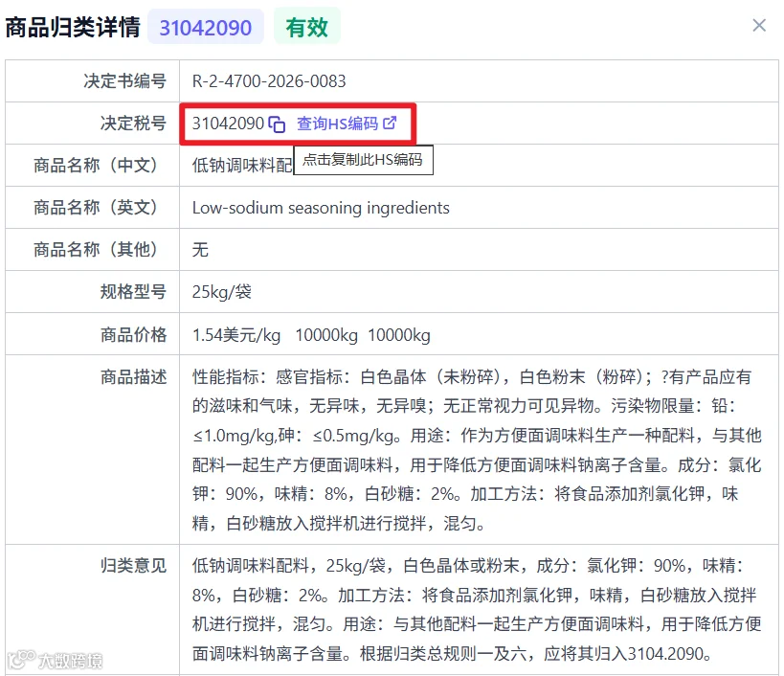Select the English name Low-sodium seasoning ingredients
The image size is (784, 676).
321,208
